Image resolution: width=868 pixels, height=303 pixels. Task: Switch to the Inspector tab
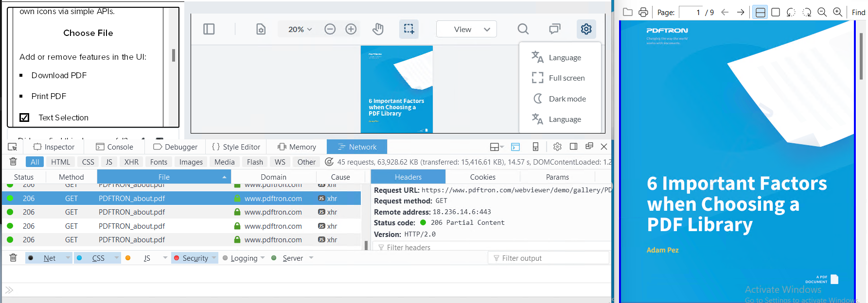(x=53, y=147)
